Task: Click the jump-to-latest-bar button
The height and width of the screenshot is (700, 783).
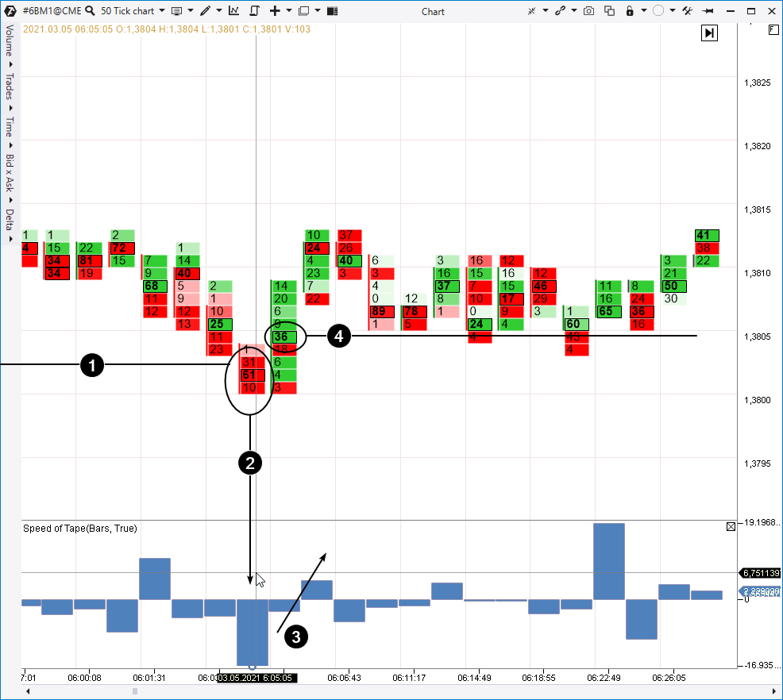Action: tap(709, 33)
